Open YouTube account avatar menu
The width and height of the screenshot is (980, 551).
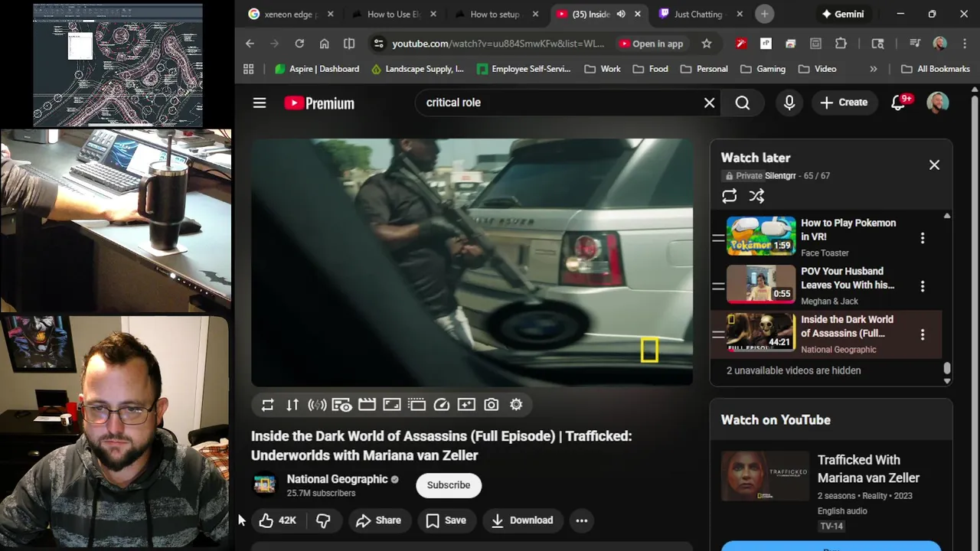point(938,103)
